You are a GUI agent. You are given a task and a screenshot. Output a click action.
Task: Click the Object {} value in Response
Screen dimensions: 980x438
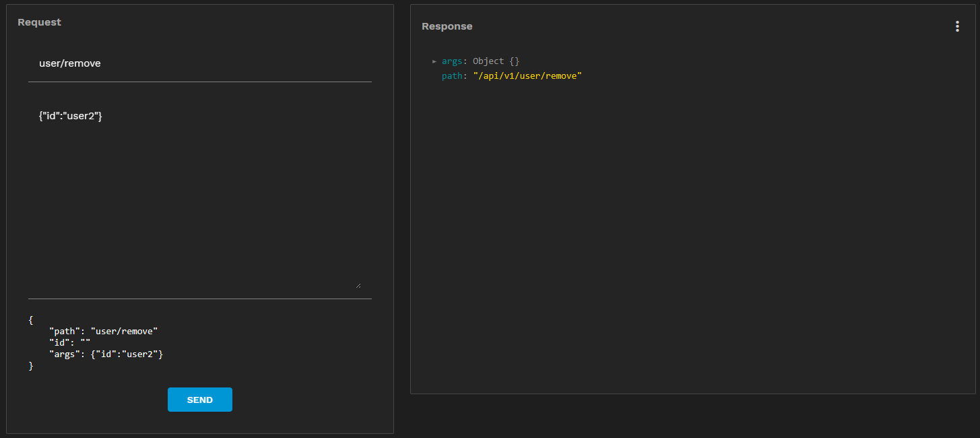pyautogui.click(x=488, y=61)
